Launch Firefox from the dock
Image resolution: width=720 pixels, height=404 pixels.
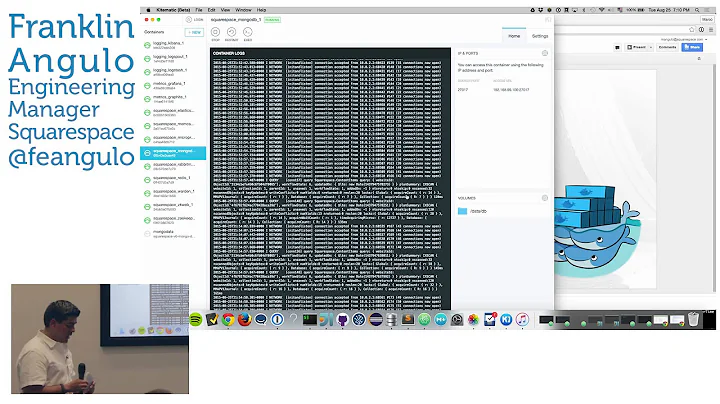[244, 319]
